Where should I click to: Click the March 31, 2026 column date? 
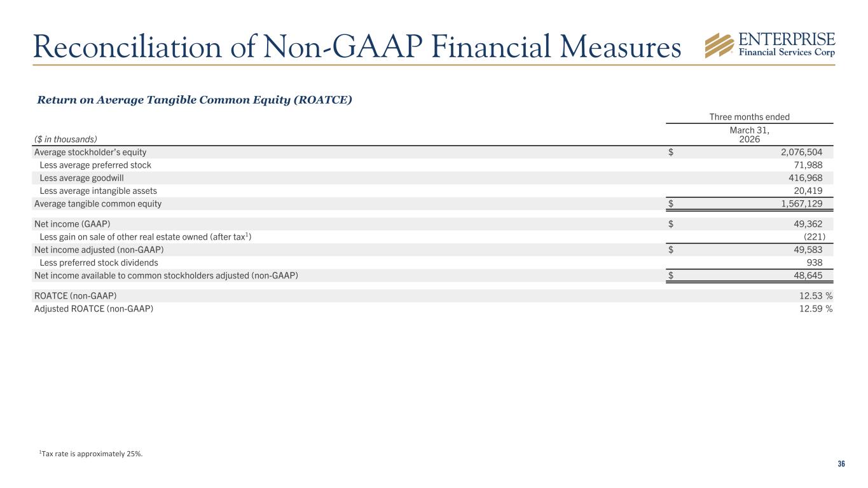[750, 134]
